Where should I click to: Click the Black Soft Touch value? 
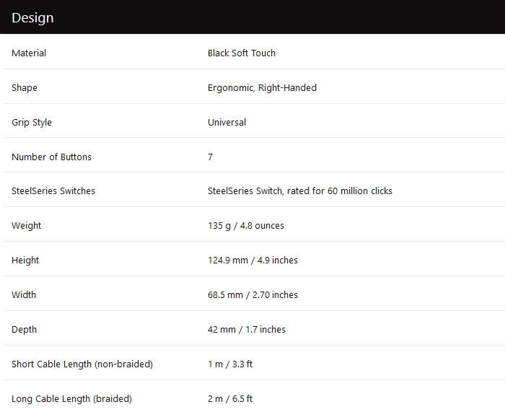242,53
